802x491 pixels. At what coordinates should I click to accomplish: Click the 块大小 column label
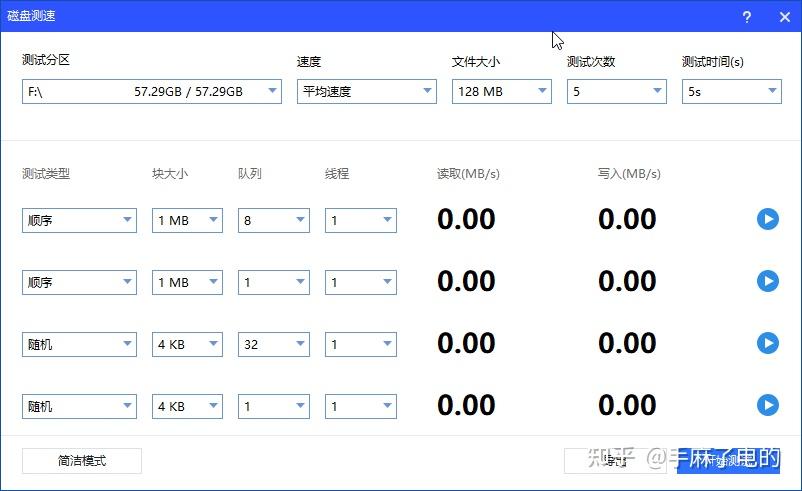coord(170,174)
